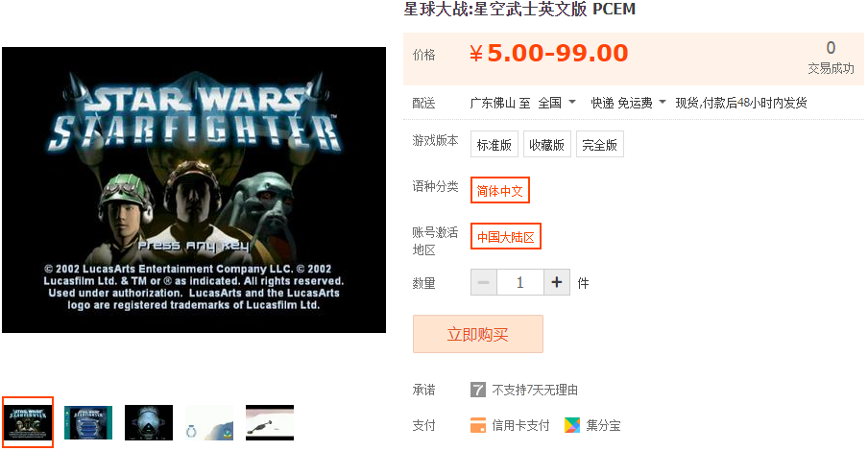The height and width of the screenshot is (451, 868).
Task: Click the credit card payment icon
Action: (x=478, y=425)
